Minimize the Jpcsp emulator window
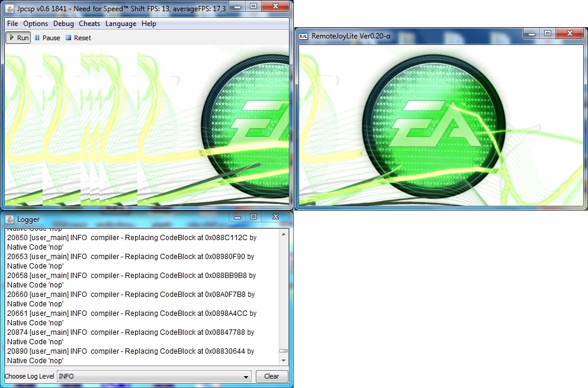This screenshot has width=588, height=388. tap(237, 6)
